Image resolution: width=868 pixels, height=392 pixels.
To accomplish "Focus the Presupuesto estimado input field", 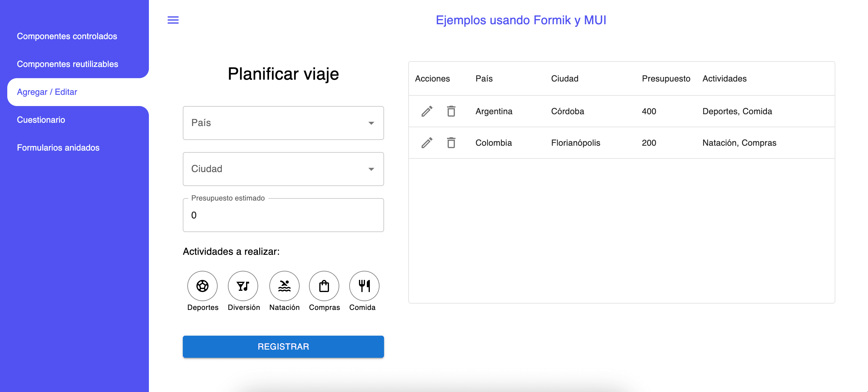I will click(283, 215).
